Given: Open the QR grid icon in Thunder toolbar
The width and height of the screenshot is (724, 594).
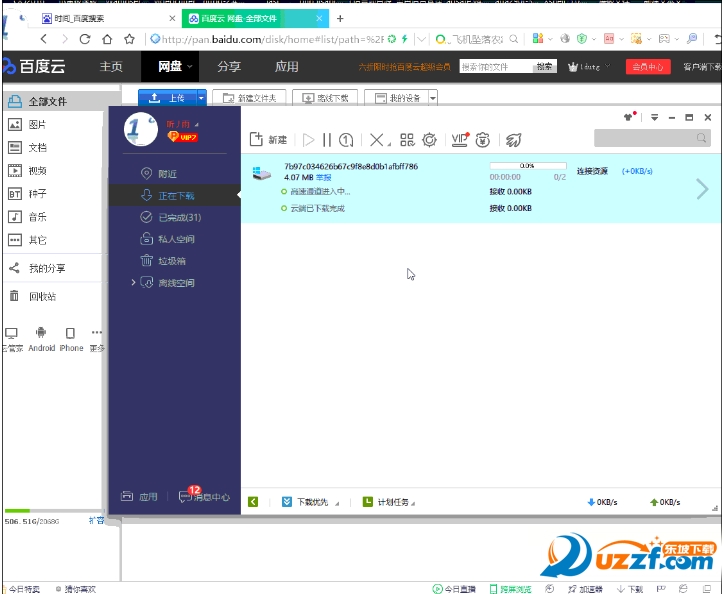Looking at the screenshot, I should coord(407,139).
